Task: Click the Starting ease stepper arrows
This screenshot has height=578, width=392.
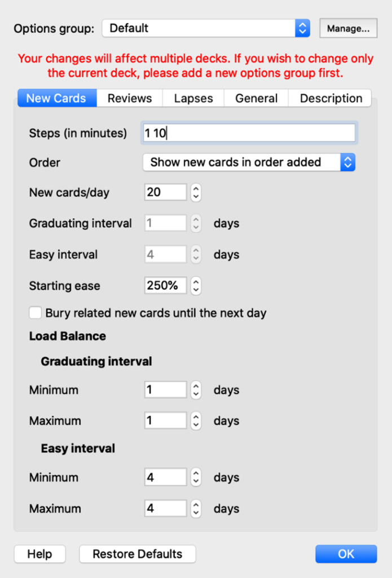Action: pos(196,286)
